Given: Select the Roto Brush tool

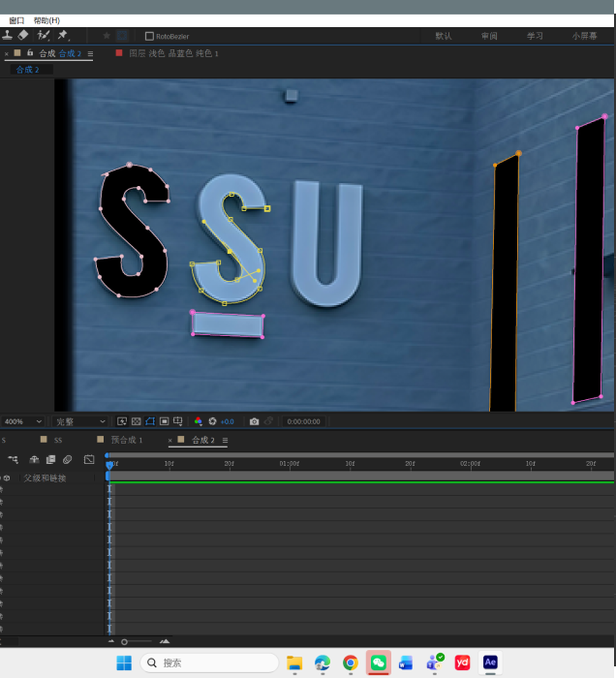Looking at the screenshot, I should pyautogui.click(x=44, y=36).
